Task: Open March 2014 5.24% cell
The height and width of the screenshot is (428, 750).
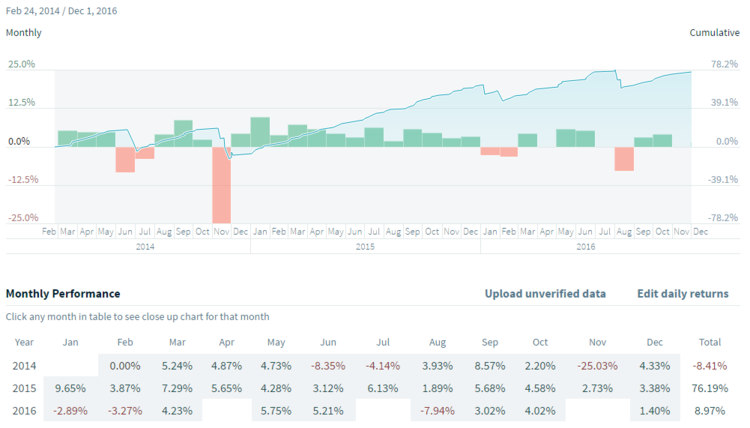Action: coord(177,366)
